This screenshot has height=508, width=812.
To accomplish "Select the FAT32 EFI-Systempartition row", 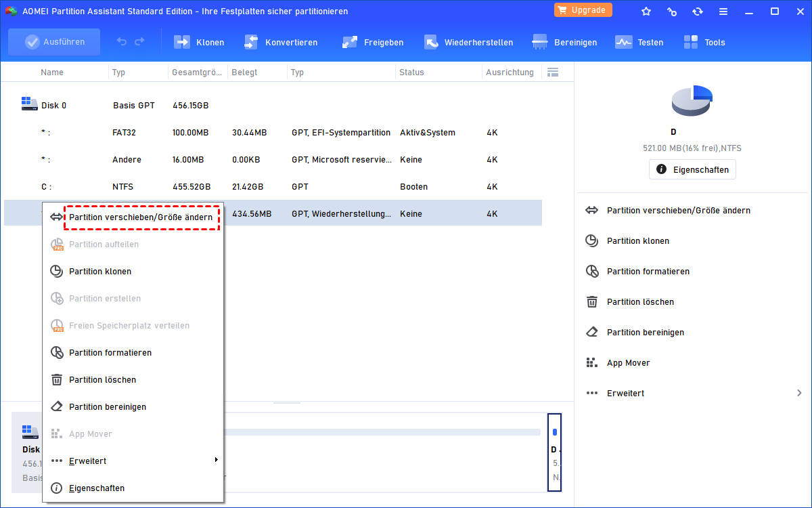I will [x=273, y=133].
